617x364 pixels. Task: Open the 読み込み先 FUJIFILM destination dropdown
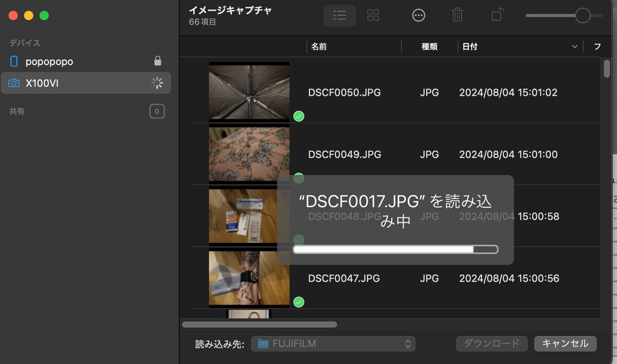(x=333, y=344)
